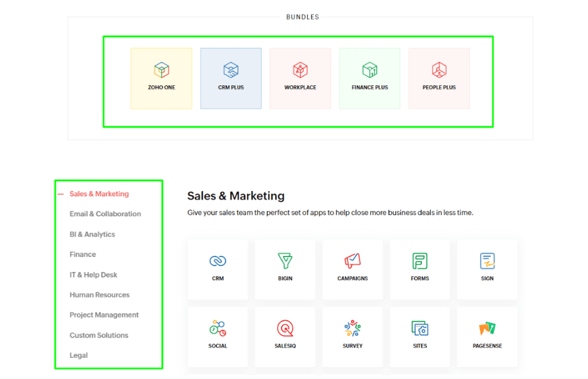The height and width of the screenshot is (379, 588).
Task: Click the Sign document icon
Action: point(487,261)
